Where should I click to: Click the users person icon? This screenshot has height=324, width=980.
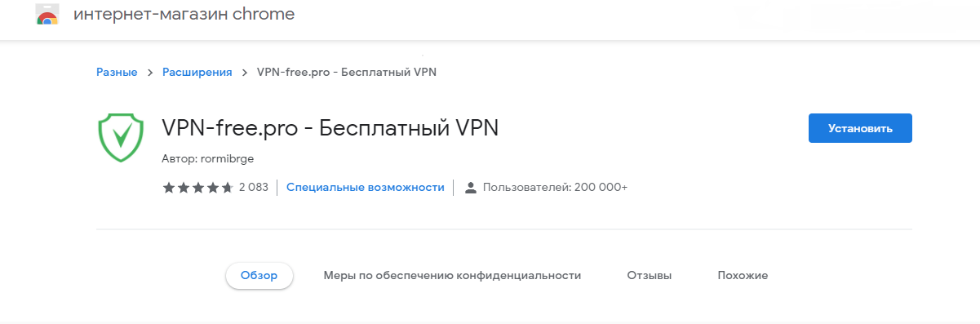click(470, 188)
